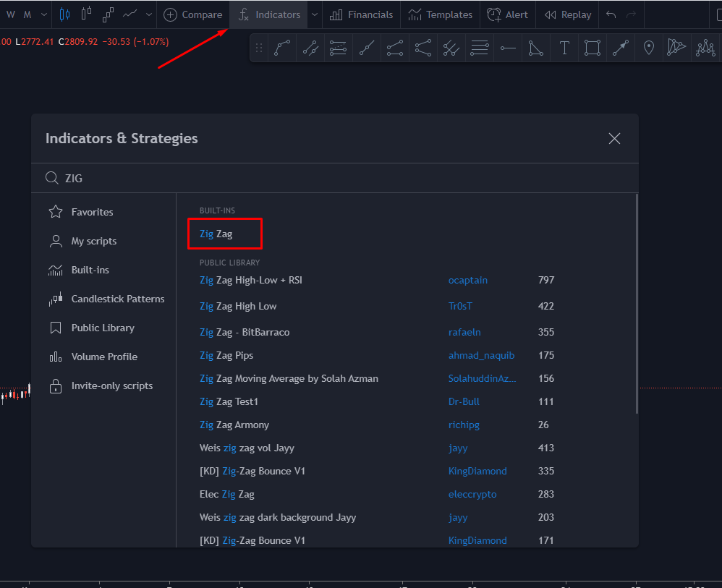The width and height of the screenshot is (722, 588).
Task: Add Zig Zag High-Low + RSI indicator
Action: pyautogui.click(x=251, y=280)
